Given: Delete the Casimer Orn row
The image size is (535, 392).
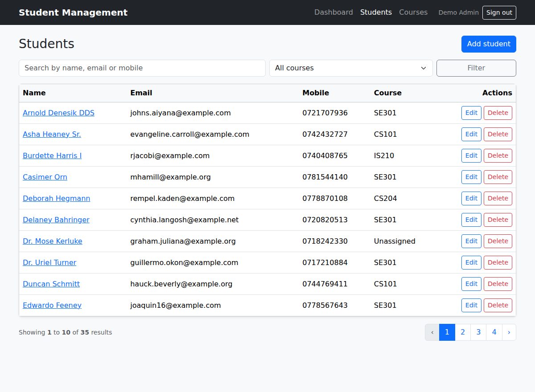Looking at the screenshot, I should click(x=498, y=177).
